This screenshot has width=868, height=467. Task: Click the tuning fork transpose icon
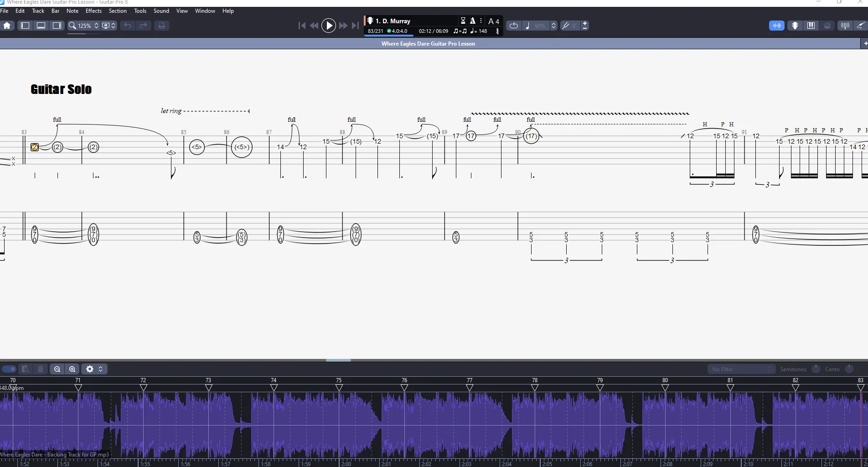(566, 26)
